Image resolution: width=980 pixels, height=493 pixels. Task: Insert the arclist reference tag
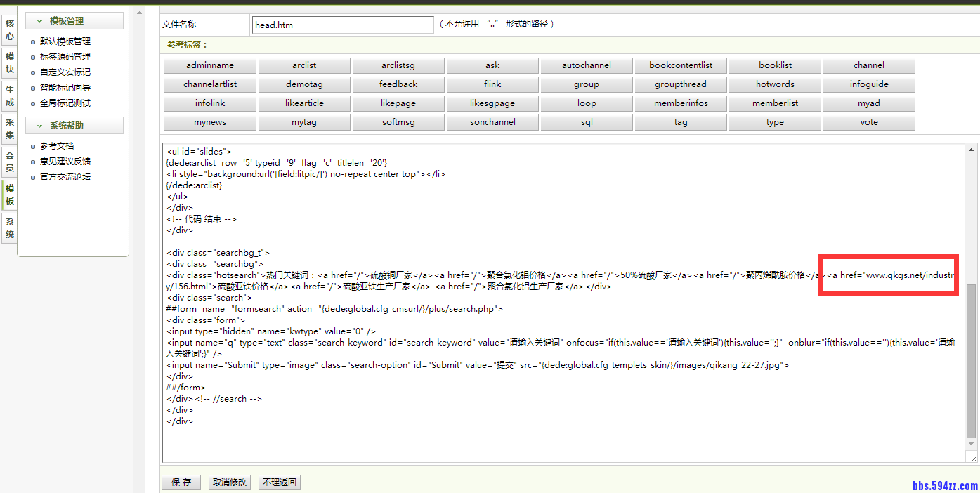coord(304,65)
